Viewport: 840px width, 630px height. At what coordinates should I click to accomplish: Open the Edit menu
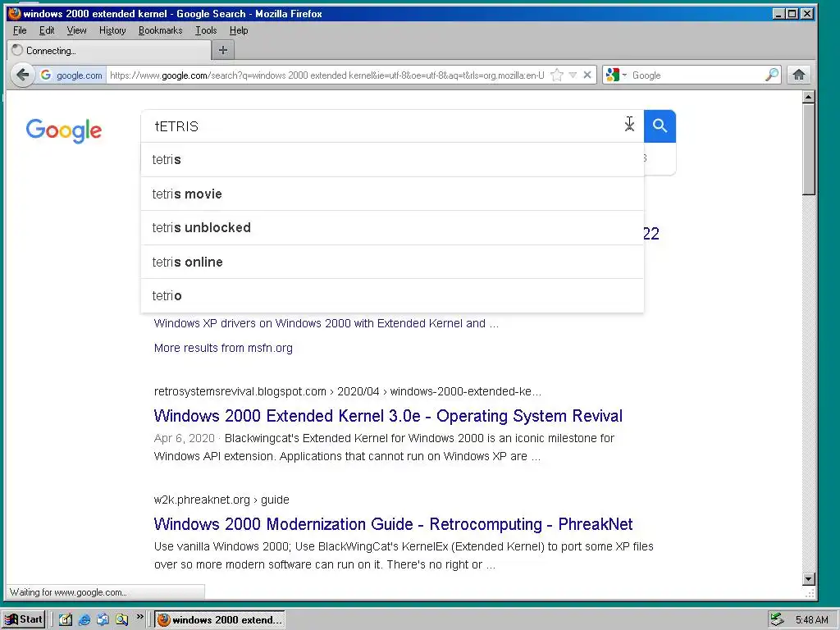[47, 30]
